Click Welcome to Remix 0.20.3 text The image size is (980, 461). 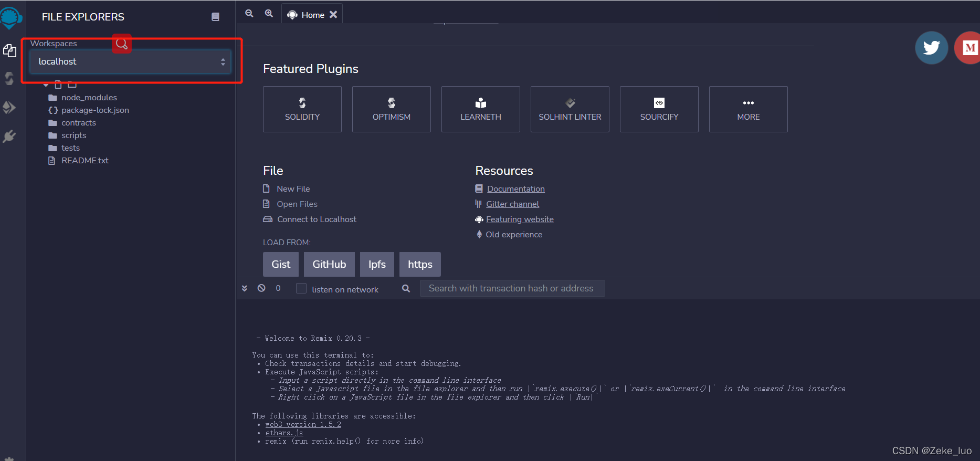tap(313, 339)
